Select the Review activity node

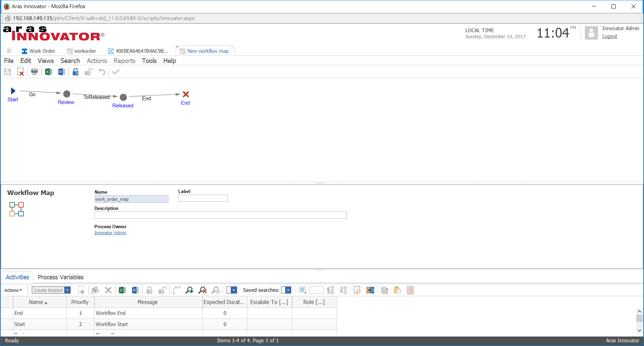coord(67,94)
